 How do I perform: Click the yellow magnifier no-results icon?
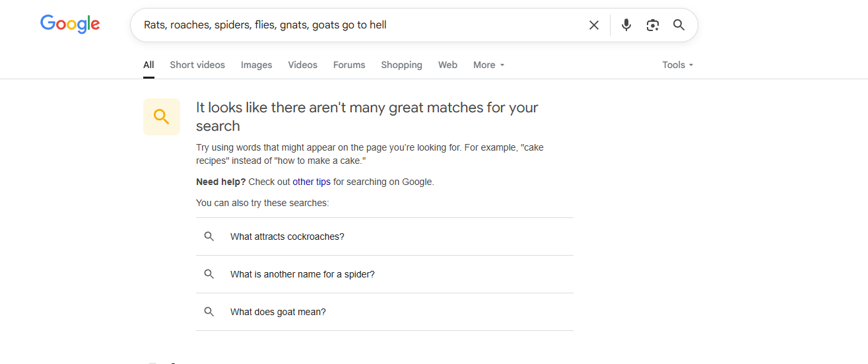point(162,117)
